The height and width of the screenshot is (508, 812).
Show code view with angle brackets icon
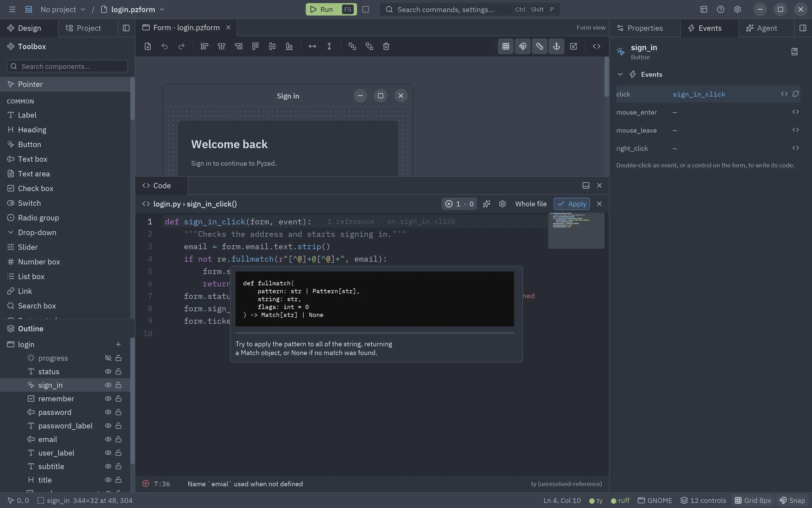(596, 46)
